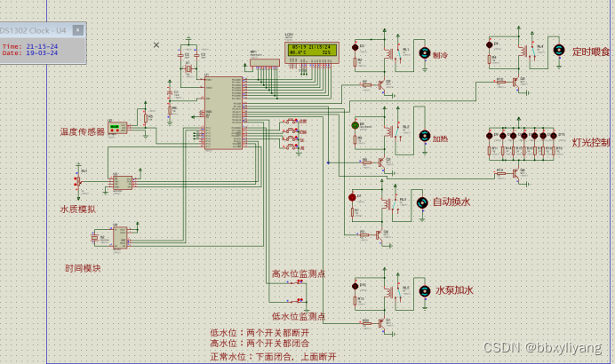Image resolution: width=615 pixels, height=364 pixels.
Task: Select the crystal next to the DS1302 chip
Action: point(94,238)
